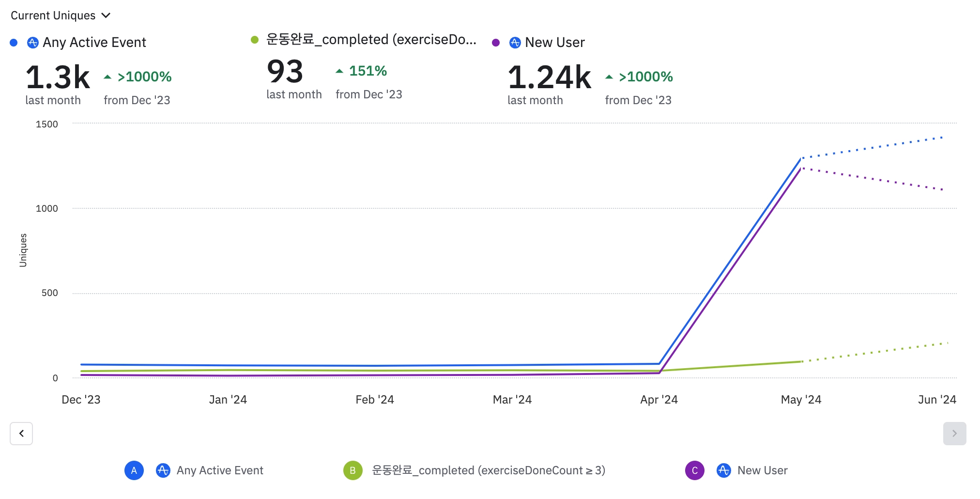Select New User in the lettered legend
980x499 pixels.
(x=763, y=470)
